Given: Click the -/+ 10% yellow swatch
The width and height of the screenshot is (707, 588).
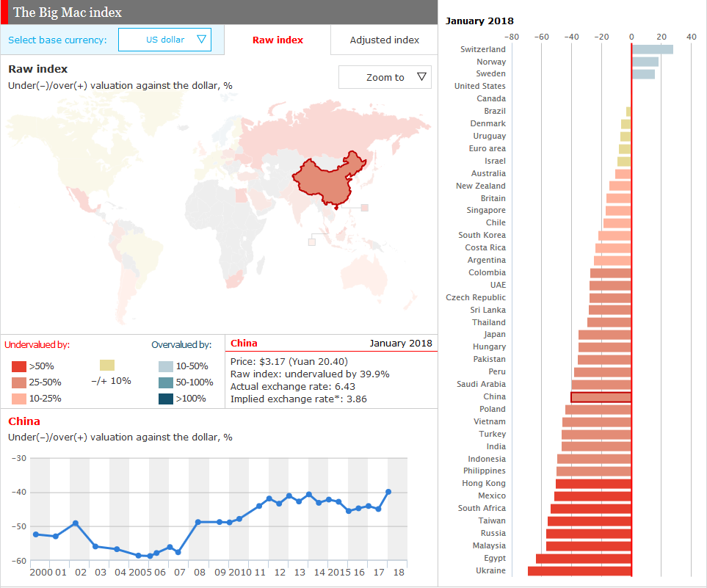Looking at the screenshot, I should click(x=107, y=365).
